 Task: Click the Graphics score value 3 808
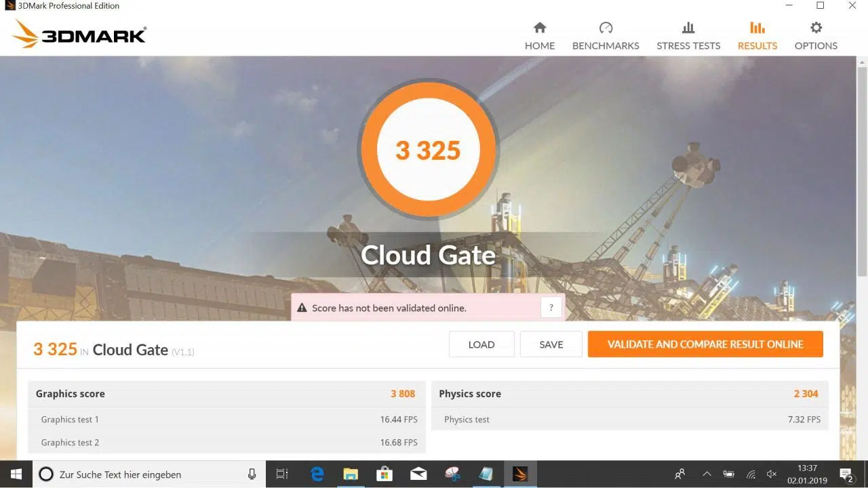pos(403,394)
